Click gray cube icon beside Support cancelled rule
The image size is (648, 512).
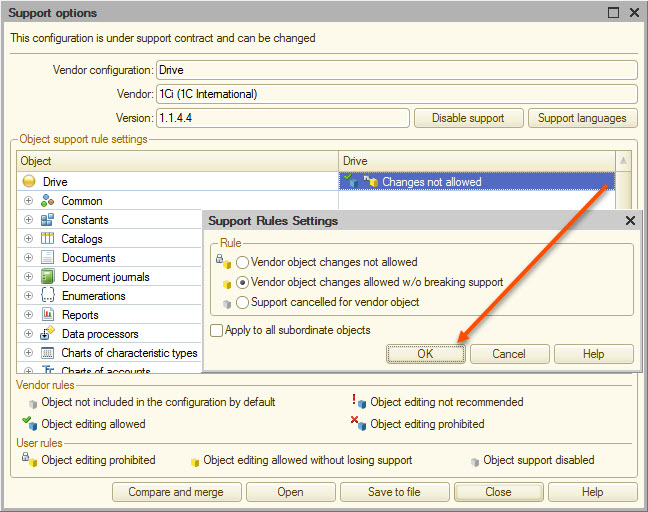click(x=226, y=304)
